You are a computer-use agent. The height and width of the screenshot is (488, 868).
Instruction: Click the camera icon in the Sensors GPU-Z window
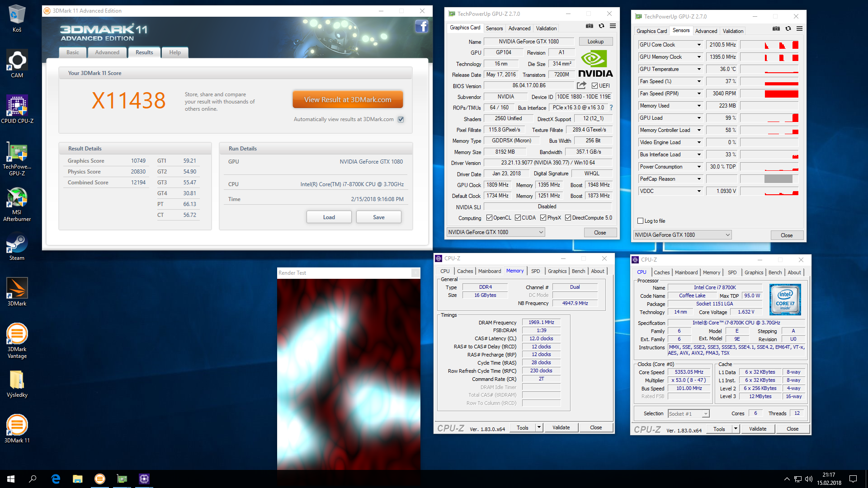pyautogui.click(x=776, y=28)
